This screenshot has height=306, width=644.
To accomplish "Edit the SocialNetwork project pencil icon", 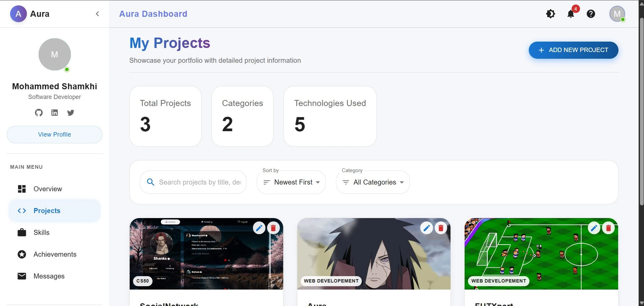I will click(259, 228).
